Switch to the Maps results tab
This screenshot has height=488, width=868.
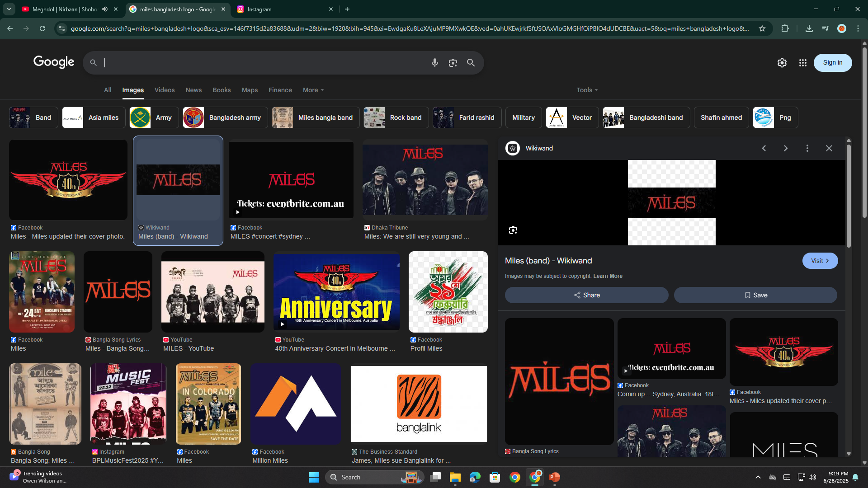(x=250, y=90)
